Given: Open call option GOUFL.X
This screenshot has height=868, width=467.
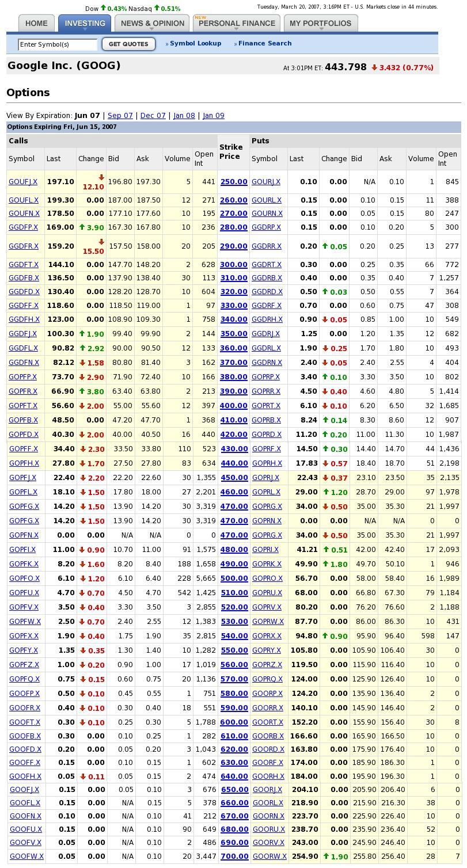Looking at the screenshot, I should point(23,200).
